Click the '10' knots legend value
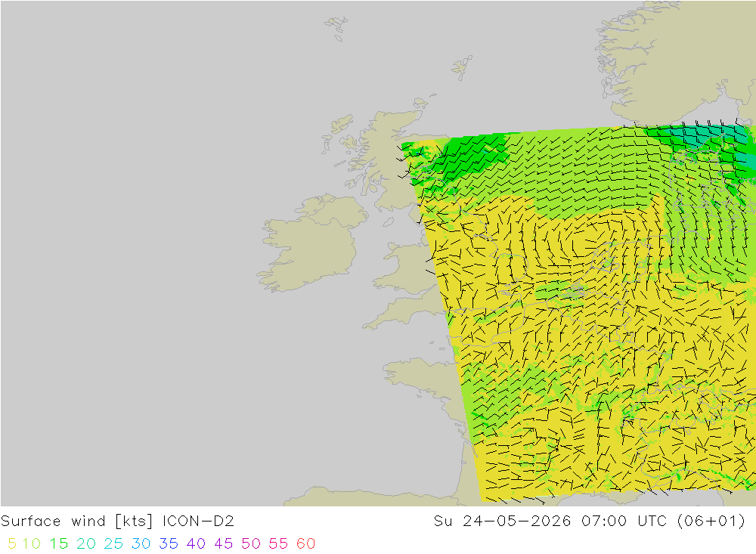This screenshot has width=756, height=554. click(31, 543)
